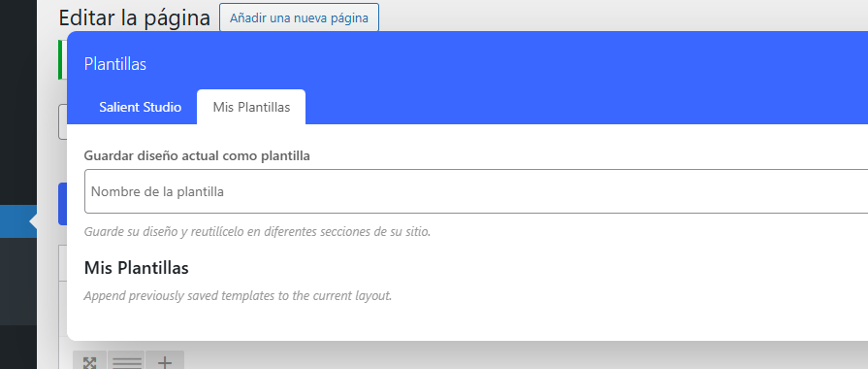Click the dark admin submenu area

pyautogui.click(x=18, y=282)
